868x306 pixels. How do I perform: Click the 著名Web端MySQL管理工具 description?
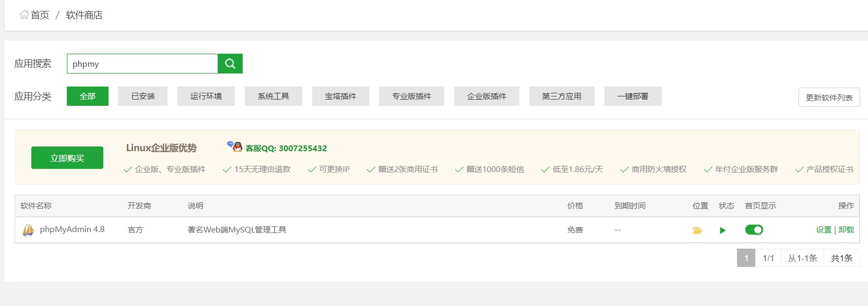click(x=237, y=230)
